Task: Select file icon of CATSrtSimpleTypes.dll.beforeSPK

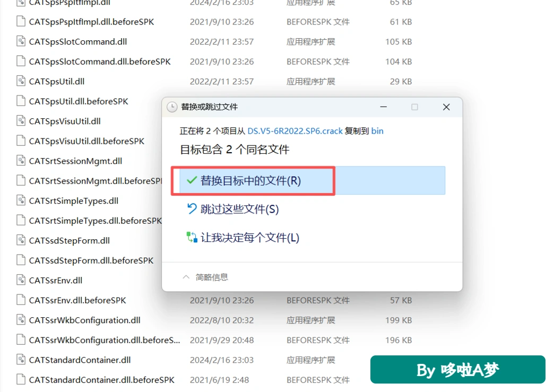Action: pyautogui.click(x=21, y=220)
